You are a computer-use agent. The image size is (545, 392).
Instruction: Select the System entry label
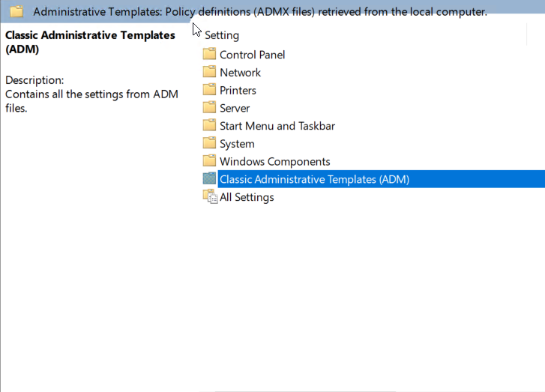click(237, 144)
